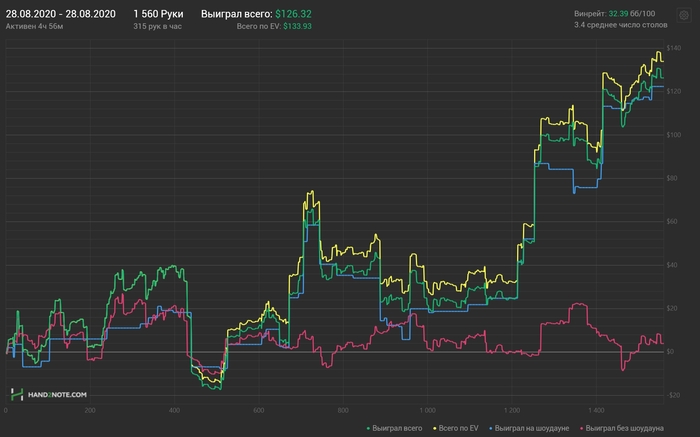Click the $100 y-axis label

pos(674,135)
